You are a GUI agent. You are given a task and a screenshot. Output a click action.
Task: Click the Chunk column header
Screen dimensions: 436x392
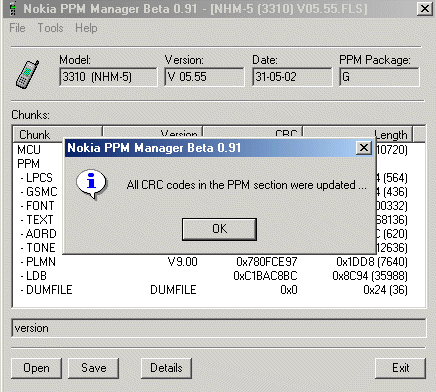pyautogui.click(x=57, y=134)
